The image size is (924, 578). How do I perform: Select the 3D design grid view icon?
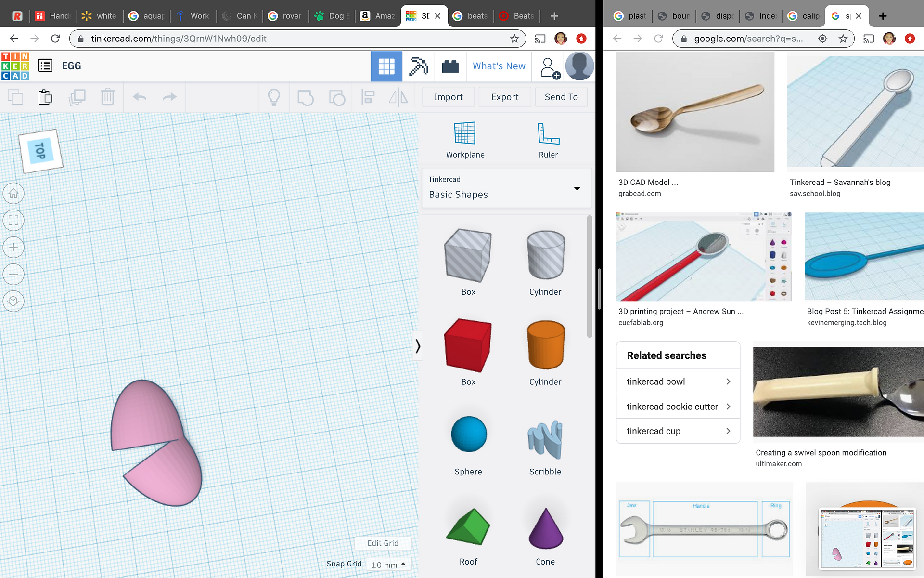coord(386,66)
